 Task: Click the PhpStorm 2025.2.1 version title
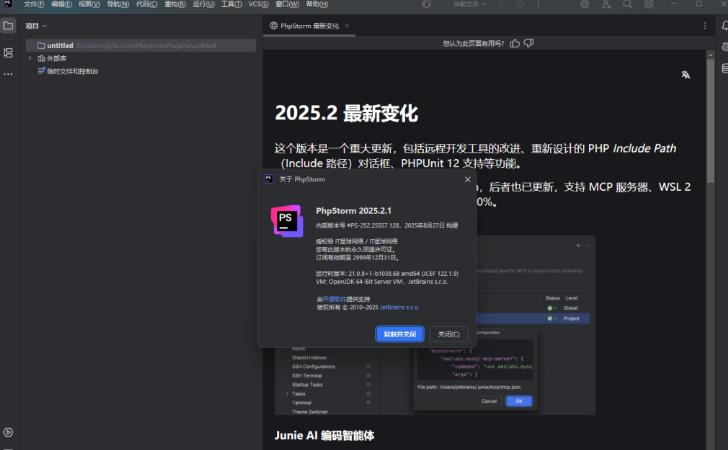(x=354, y=211)
